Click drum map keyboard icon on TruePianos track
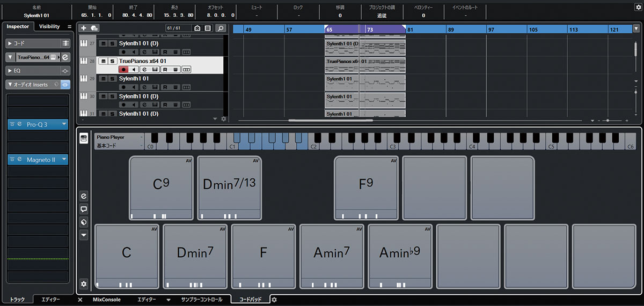This screenshot has height=306, width=644. click(155, 70)
